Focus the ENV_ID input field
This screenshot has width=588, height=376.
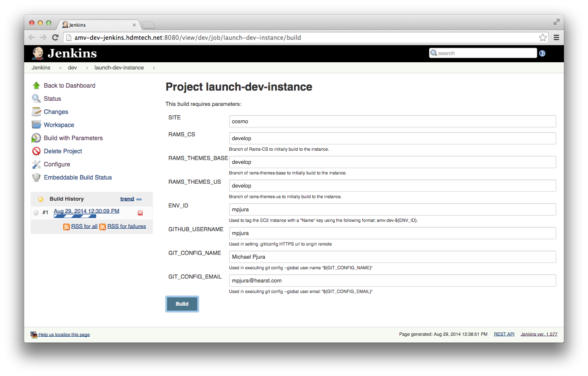point(392,210)
